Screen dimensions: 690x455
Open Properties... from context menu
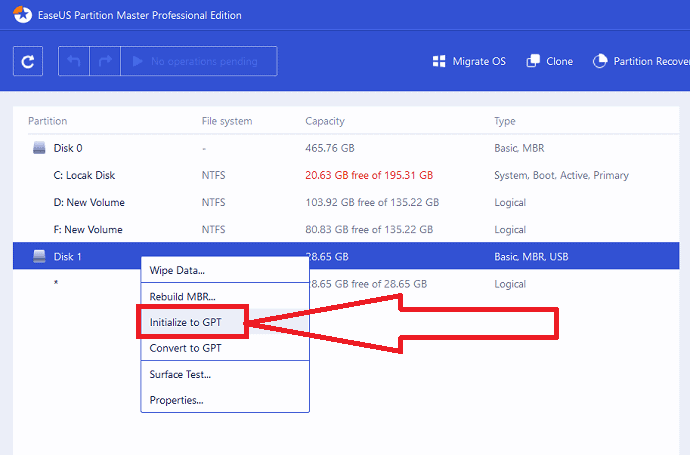click(225, 400)
